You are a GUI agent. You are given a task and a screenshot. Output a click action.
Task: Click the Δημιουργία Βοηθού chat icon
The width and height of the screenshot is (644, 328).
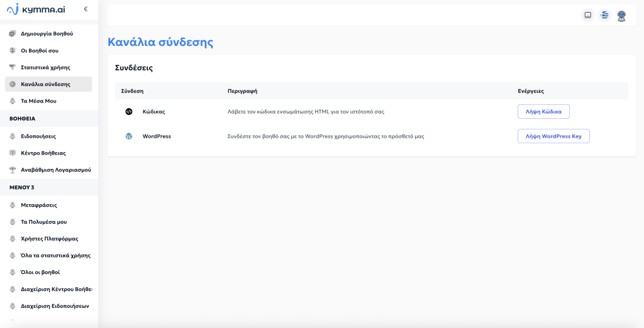point(13,33)
